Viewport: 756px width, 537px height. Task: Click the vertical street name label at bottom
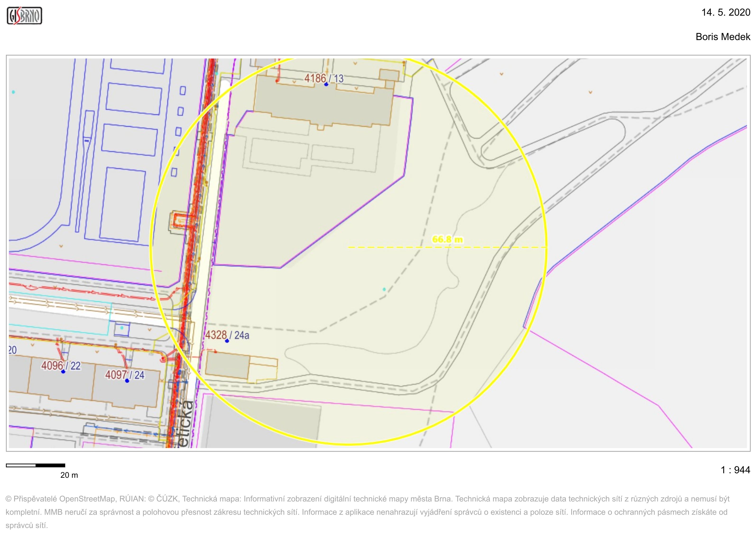pyautogui.click(x=186, y=424)
